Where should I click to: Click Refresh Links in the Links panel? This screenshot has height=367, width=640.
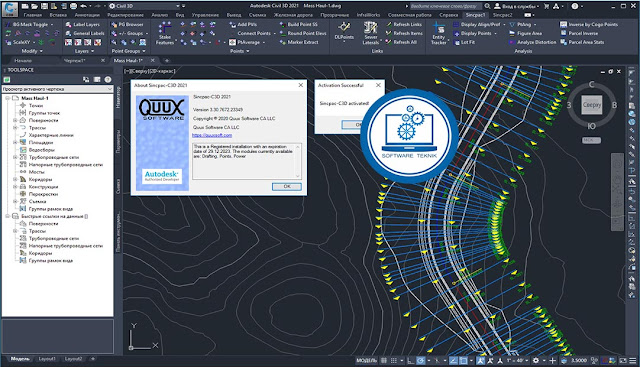click(403, 24)
